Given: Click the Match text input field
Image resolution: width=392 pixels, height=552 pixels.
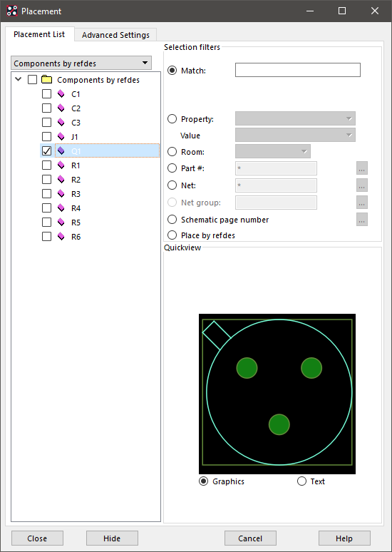Looking at the screenshot, I should (x=298, y=70).
